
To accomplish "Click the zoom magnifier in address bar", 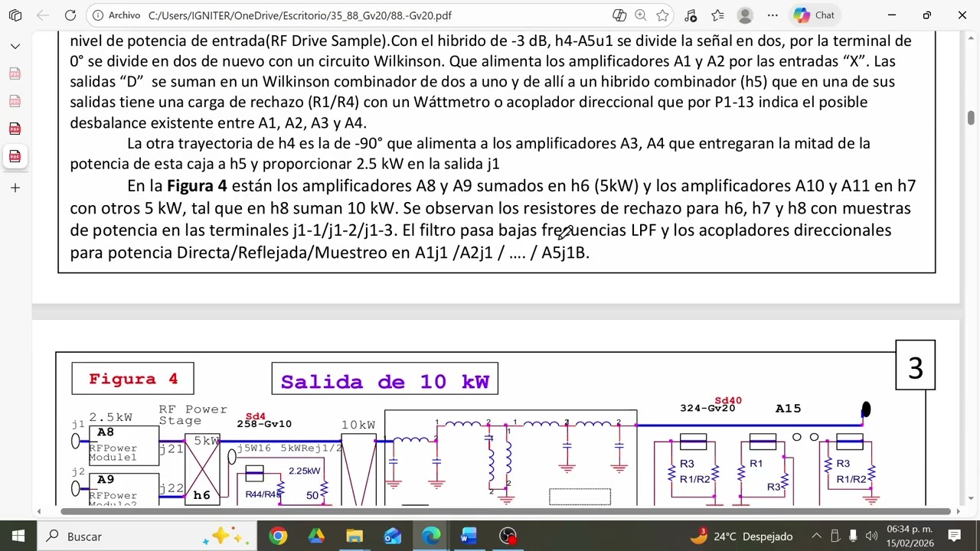I will (x=641, y=15).
